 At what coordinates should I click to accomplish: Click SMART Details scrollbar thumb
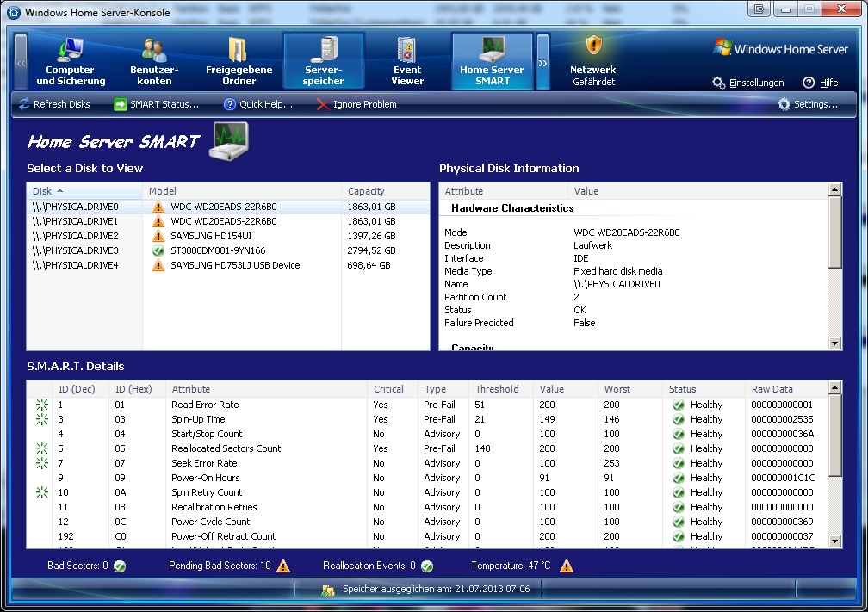click(x=834, y=437)
